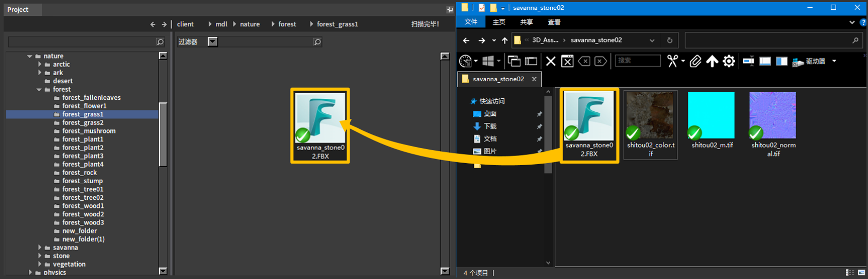The height and width of the screenshot is (279, 868).
Task: Expand the savanna folder in tree
Action: point(40,248)
